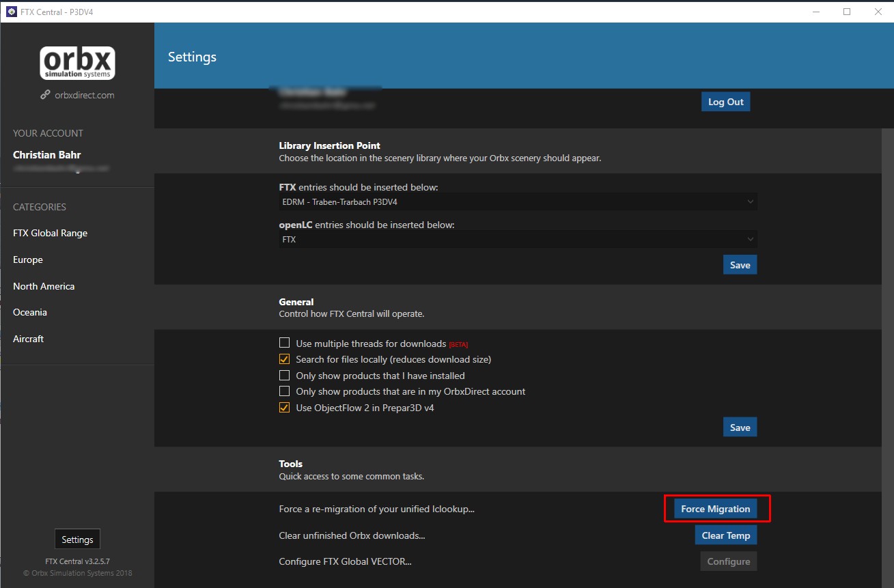Click the YOUR ACCOUNT sidebar label
Viewport: 894px width, 588px height.
(48, 133)
